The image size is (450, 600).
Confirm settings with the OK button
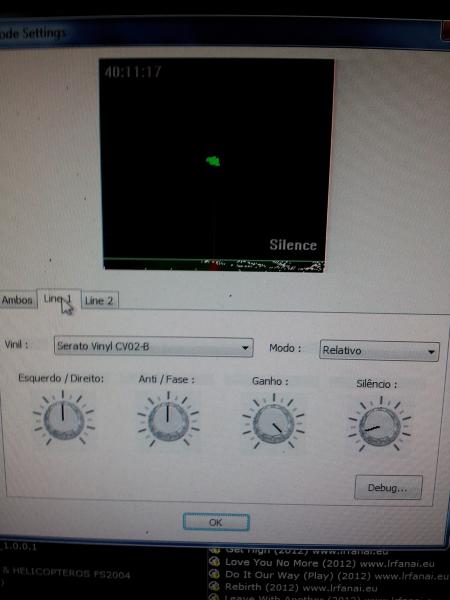[216, 522]
